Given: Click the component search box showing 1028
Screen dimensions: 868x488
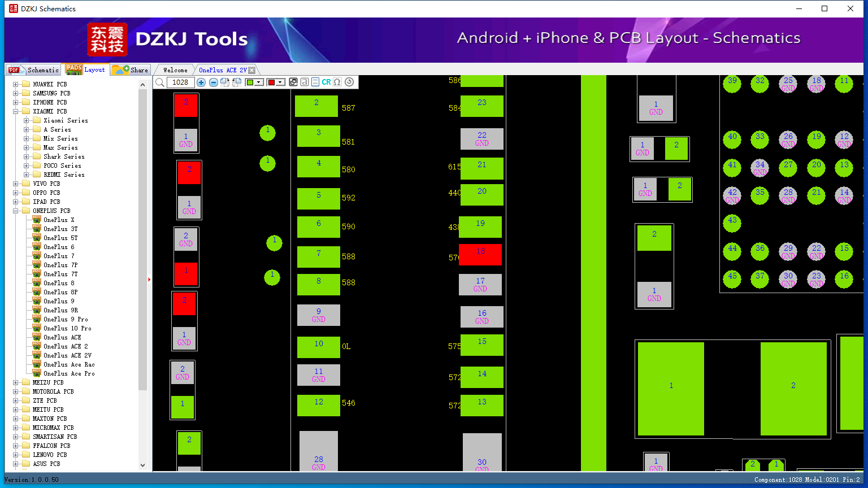Looking at the screenshot, I should coord(181,82).
